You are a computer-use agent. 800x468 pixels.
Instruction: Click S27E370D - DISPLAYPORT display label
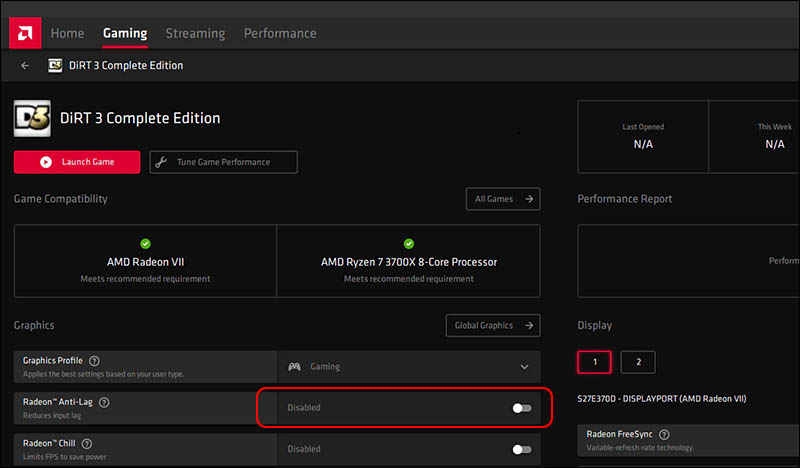coord(662,399)
